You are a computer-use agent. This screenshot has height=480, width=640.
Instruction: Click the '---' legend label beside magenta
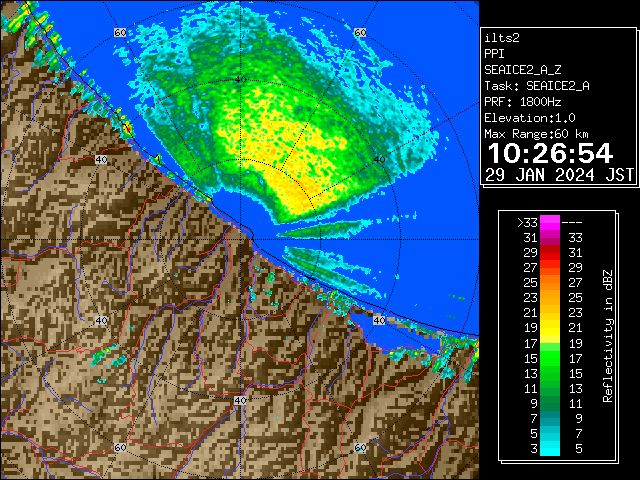click(572, 223)
